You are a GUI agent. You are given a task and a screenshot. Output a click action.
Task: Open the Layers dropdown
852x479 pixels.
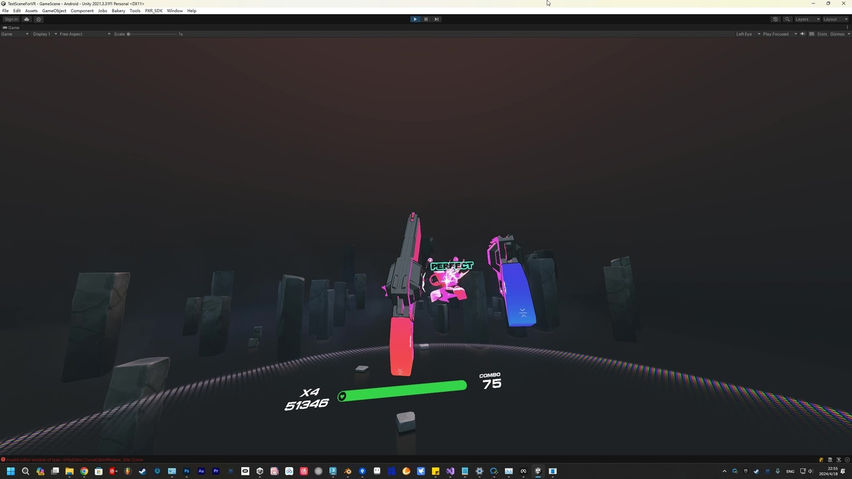807,20
